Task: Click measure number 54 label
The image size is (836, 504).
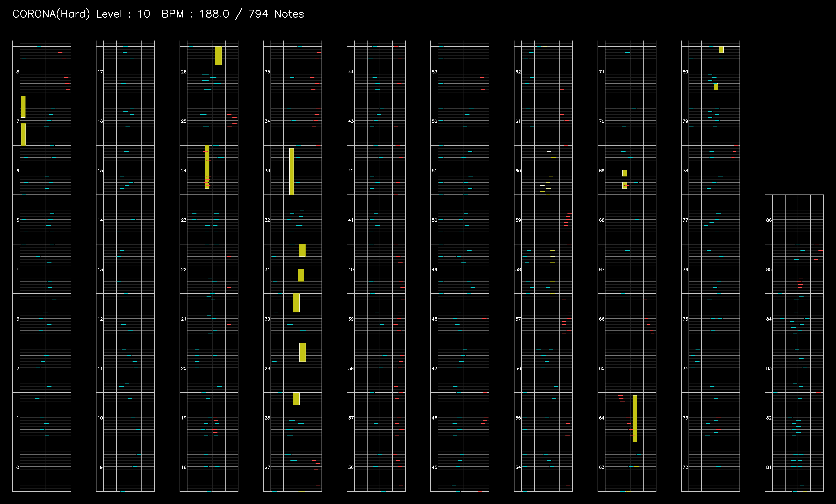Action: 518,467
